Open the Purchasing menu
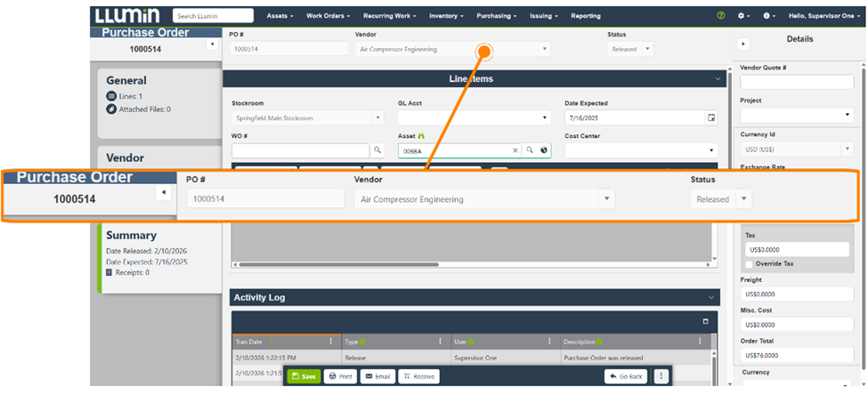 497,16
